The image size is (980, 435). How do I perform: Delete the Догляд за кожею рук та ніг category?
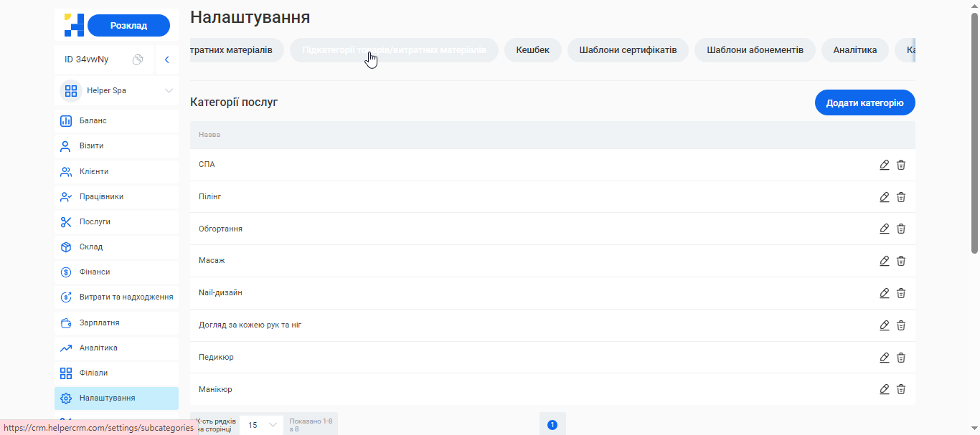[901, 325]
